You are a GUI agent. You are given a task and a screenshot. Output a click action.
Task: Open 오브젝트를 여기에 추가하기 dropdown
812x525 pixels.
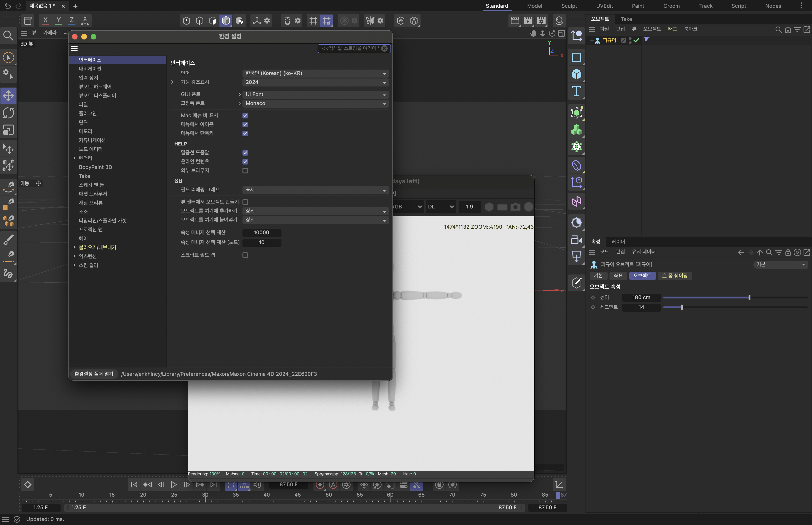(315, 211)
